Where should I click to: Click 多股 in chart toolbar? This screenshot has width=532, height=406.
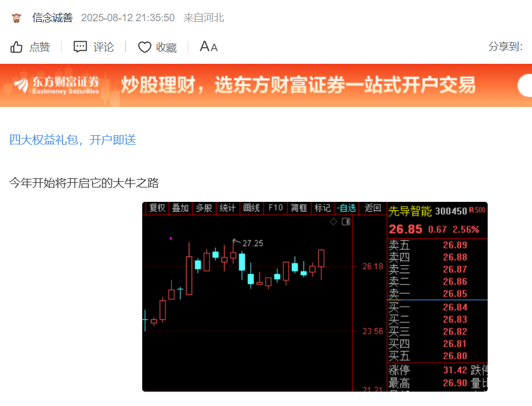point(204,208)
